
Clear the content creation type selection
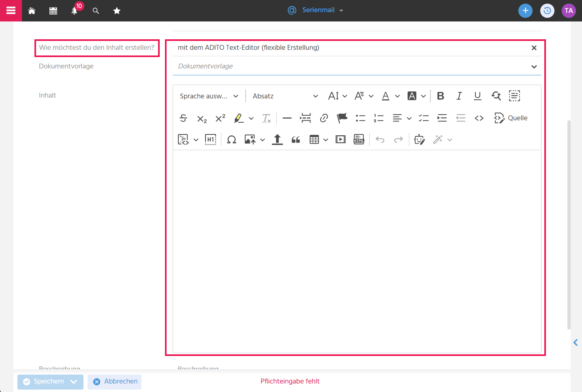pos(534,48)
